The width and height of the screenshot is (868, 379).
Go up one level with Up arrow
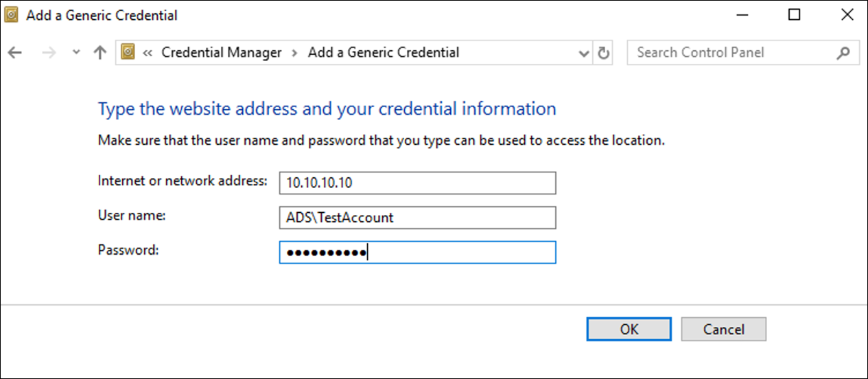(100, 53)
